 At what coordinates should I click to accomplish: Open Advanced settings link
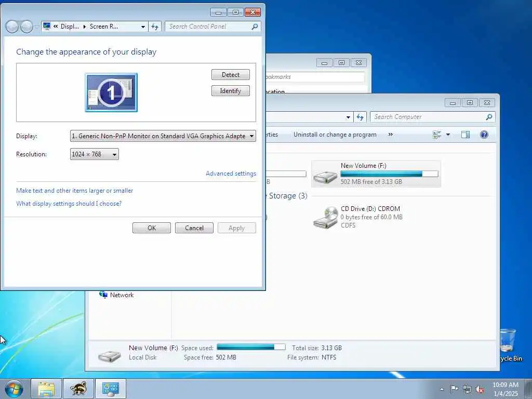(x=231, y=174)
